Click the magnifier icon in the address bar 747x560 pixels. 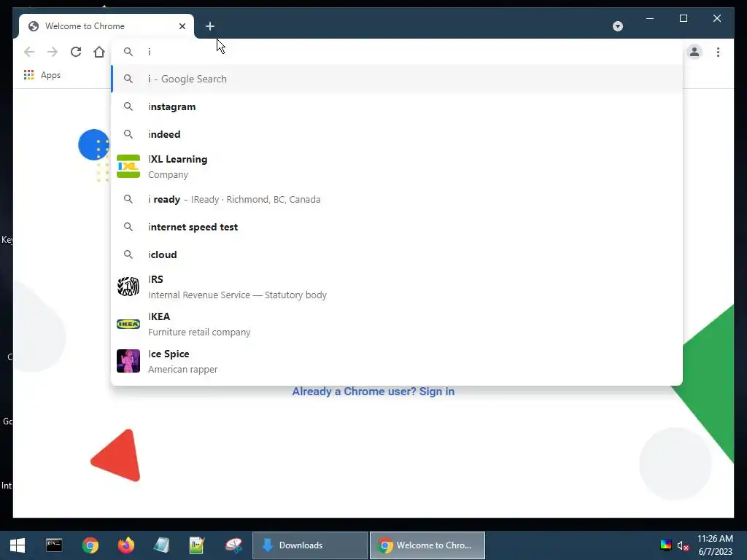pyautogui.click(x=128, y=52)
